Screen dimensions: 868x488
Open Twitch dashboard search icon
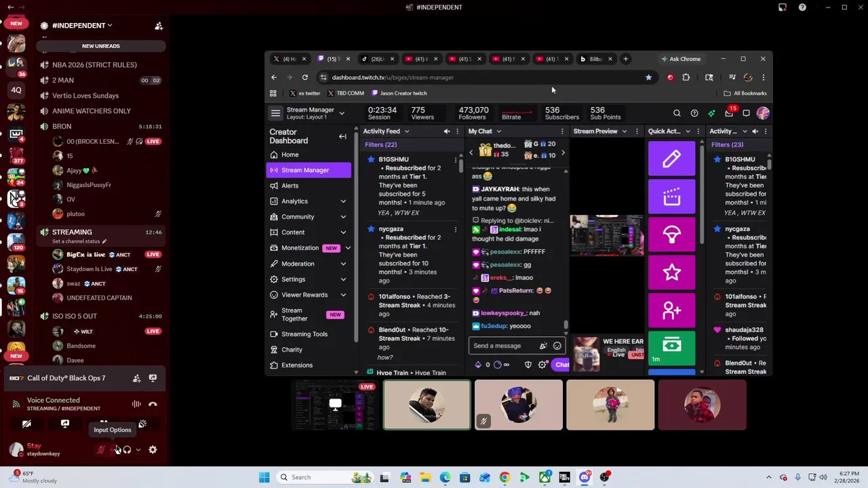pyautogui.click(x=677, y=113)
